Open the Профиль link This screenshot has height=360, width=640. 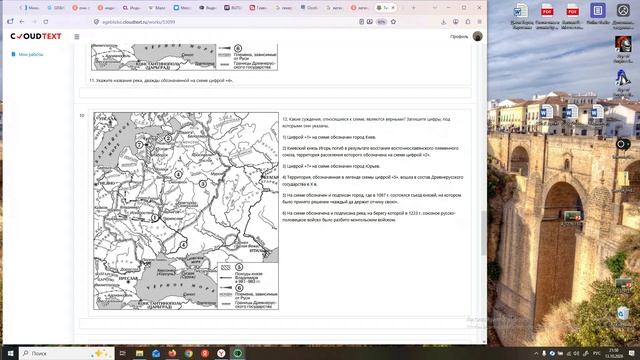tap(459, 37)
